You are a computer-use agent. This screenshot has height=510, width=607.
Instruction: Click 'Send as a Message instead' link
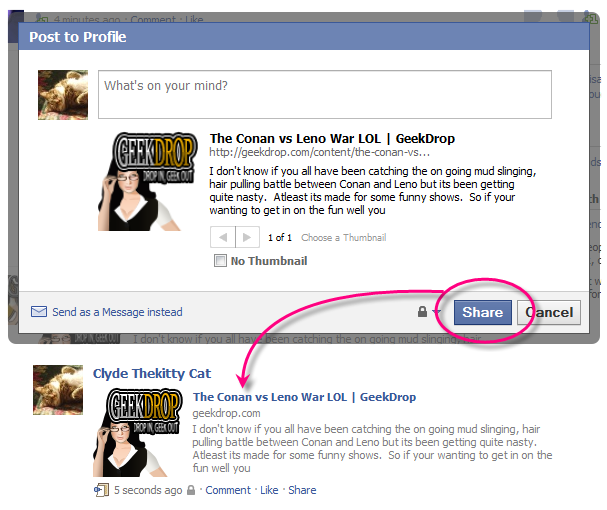click(117, 312)
